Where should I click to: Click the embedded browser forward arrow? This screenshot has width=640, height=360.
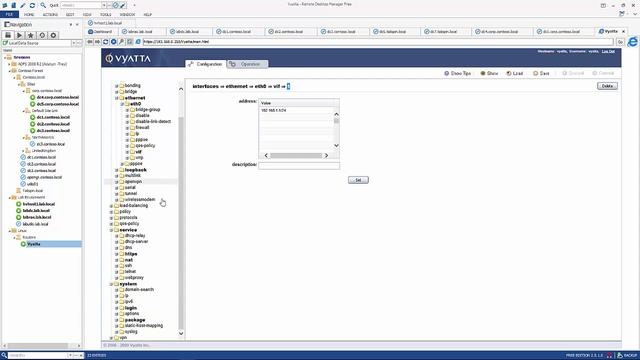click(98, 42)
